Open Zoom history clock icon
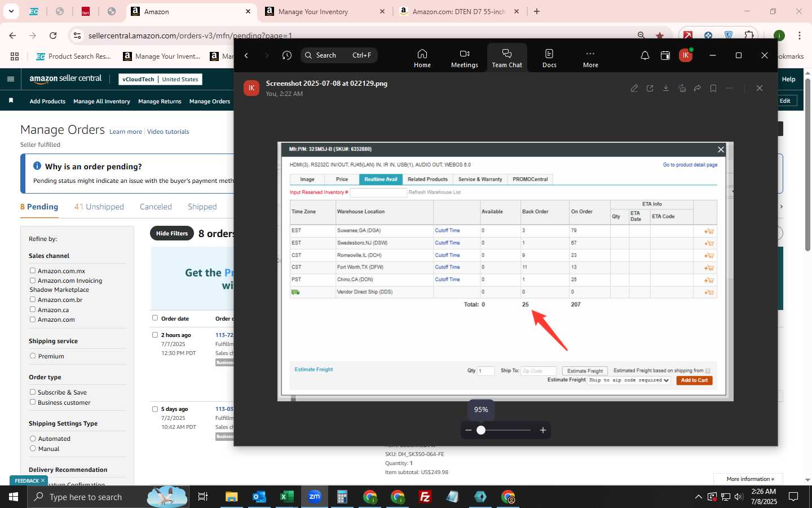This screenshot has width=812, height=508. pos(287,55)
